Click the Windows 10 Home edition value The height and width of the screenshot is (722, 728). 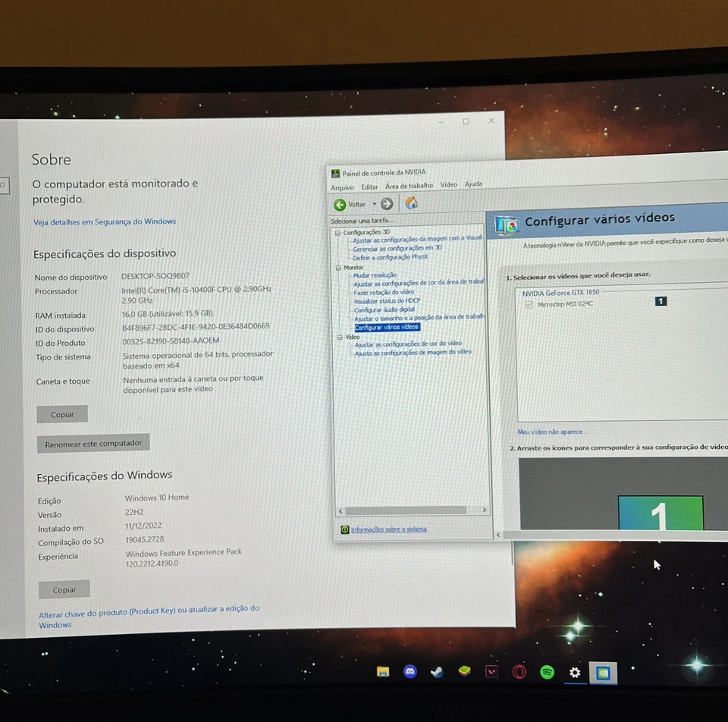(157, 498)
